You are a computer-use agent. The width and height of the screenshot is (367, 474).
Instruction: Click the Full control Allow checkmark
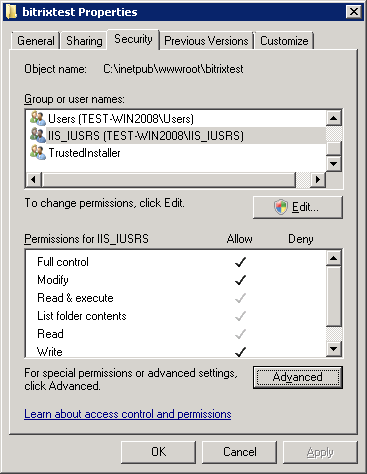point(240,262)
